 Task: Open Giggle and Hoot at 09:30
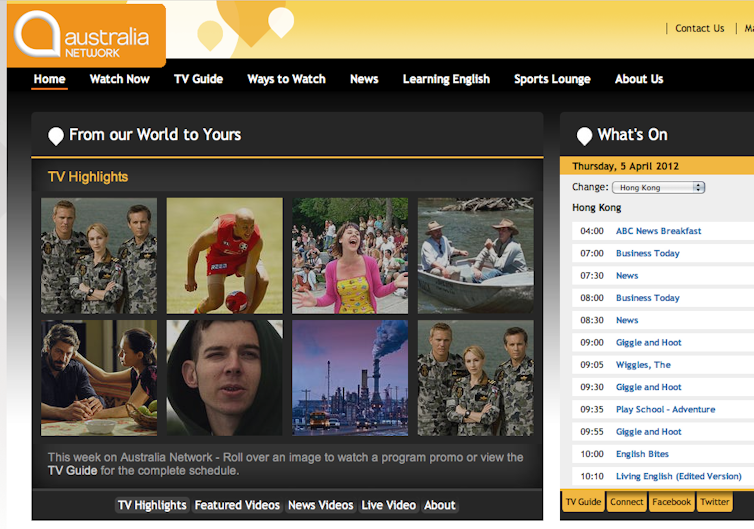tap(649, 387)
